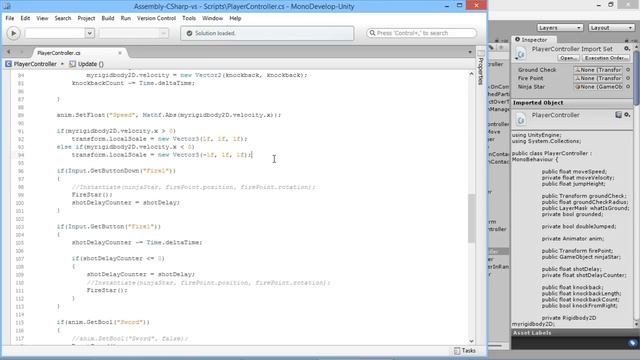
Task: Open the Version Control menu
Action: pos(156,18)
